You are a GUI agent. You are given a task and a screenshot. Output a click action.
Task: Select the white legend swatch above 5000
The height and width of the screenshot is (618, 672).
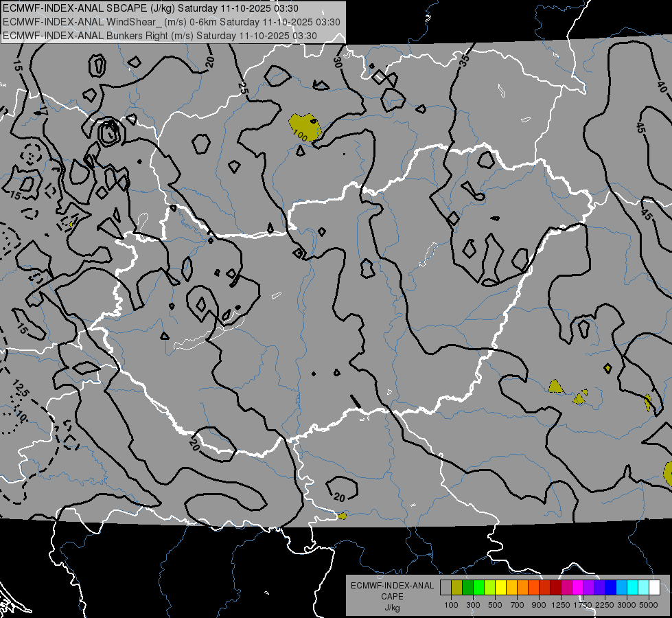coord(655,588)
